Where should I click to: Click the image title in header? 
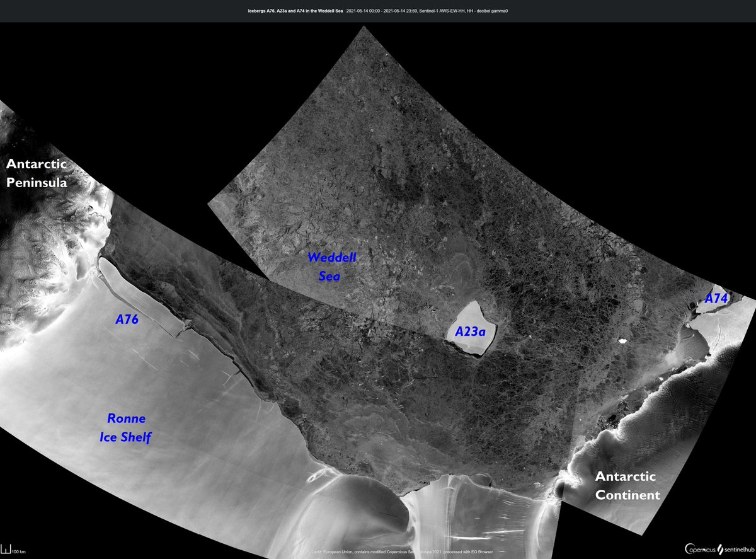294,11
